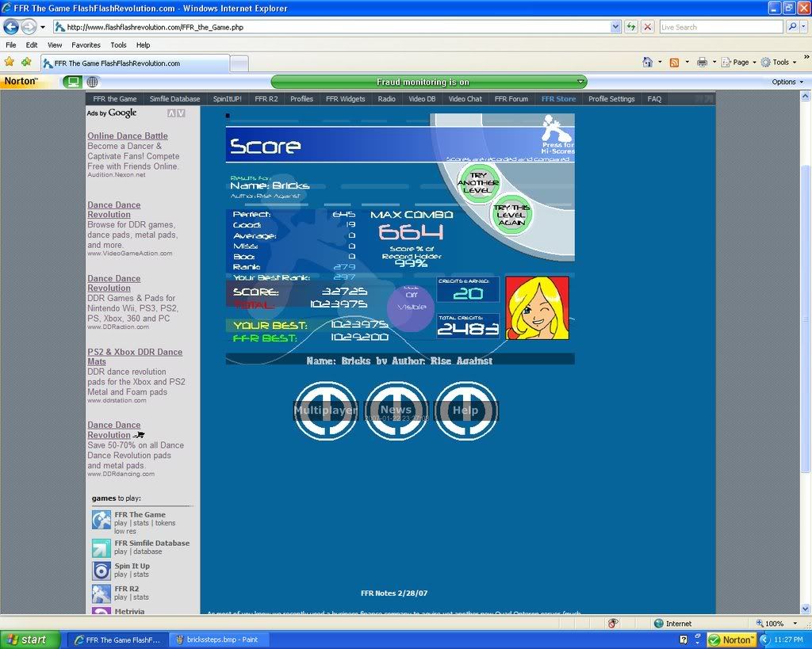The height and width of the screenshot is (649, 812).
Task: Click in the Live Search input field
Action: (720, 27)
